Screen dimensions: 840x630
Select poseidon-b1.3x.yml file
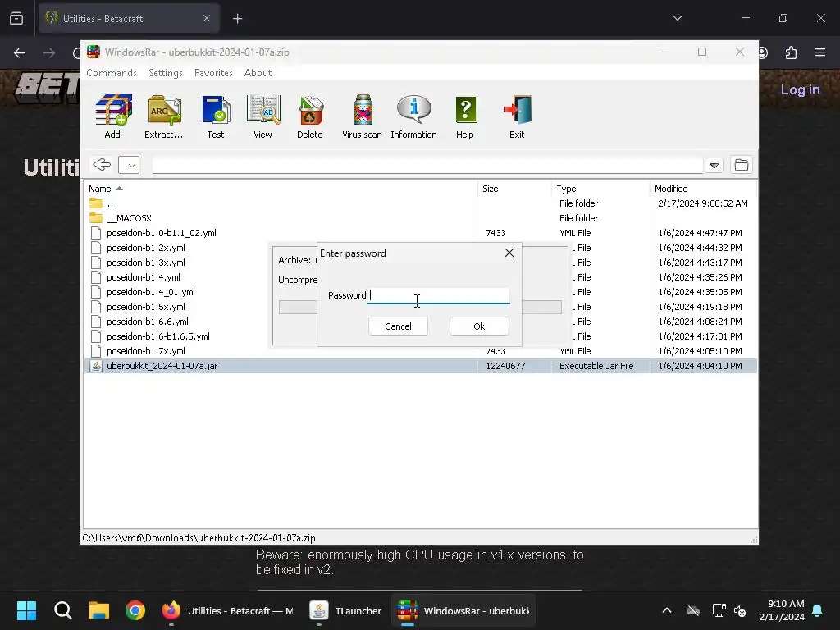tap(146, 262)
